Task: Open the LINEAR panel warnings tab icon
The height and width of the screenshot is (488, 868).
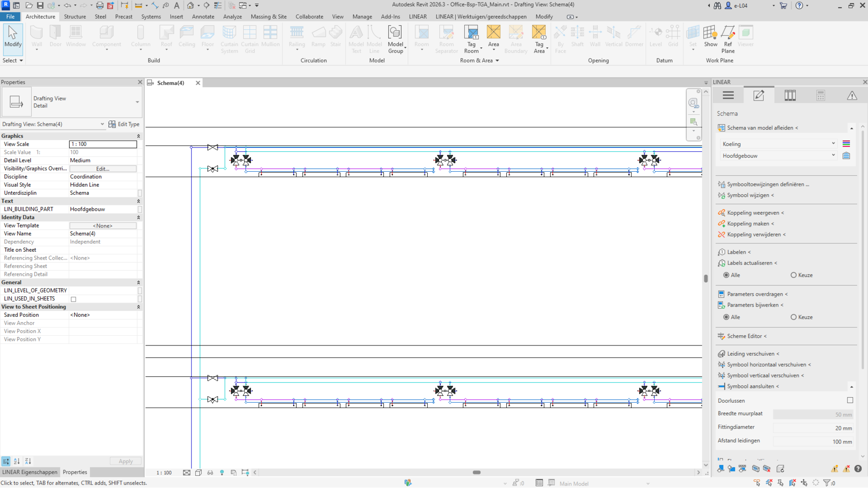Action: pos(852,96)
